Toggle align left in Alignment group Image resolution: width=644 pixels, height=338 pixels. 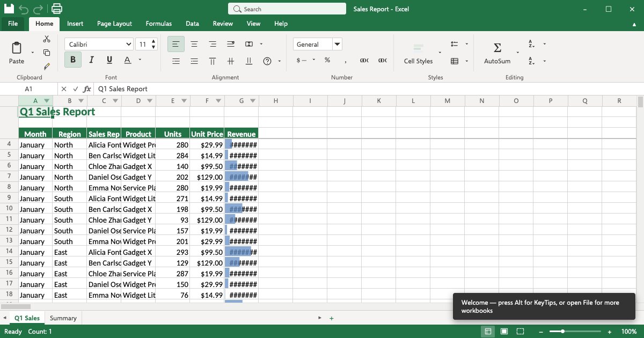pos(176,44)
